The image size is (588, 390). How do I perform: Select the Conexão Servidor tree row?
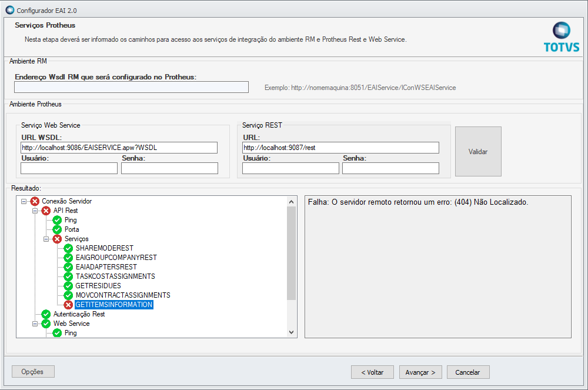click(x=67, y=201)
